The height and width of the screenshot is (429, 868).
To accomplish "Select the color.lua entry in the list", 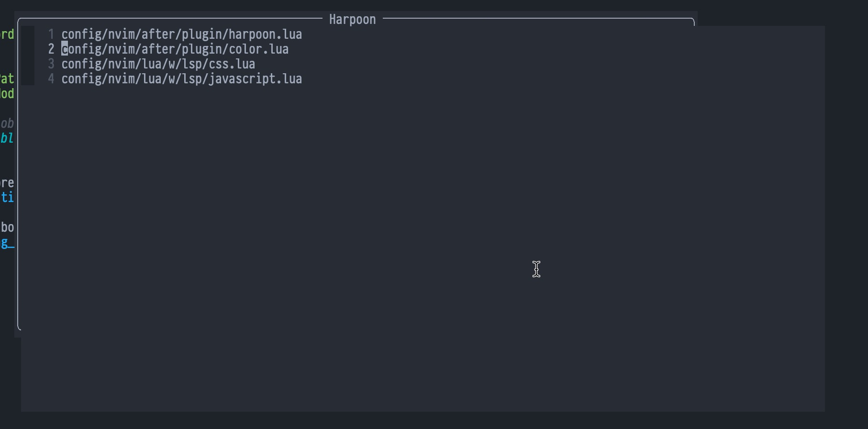I will click(x=174, y=49).
